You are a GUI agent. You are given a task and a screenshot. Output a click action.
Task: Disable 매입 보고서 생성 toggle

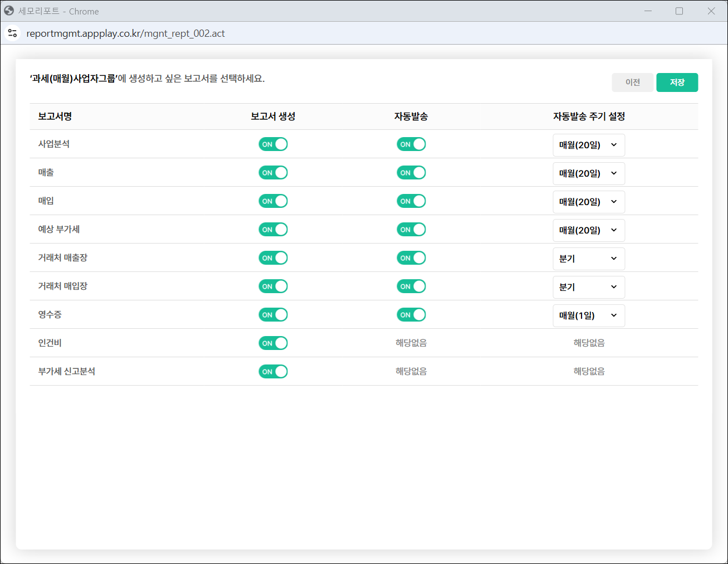click(x=273, y=201)
